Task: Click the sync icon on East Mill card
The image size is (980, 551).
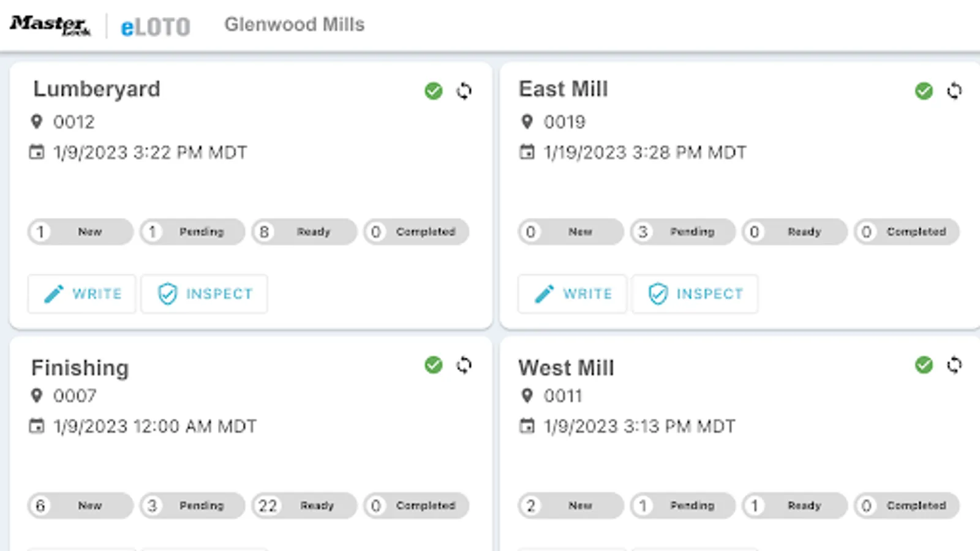Action: click(954, 91)
